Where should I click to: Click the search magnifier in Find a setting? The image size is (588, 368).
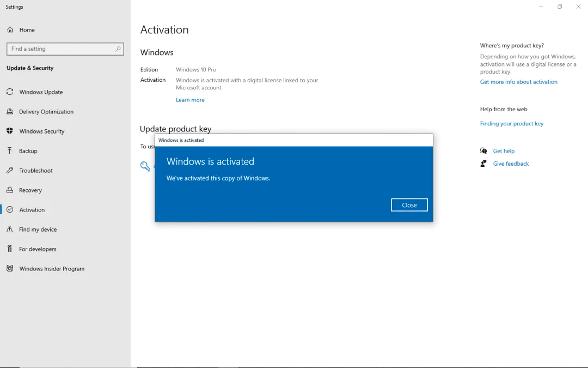coord(118,49)
